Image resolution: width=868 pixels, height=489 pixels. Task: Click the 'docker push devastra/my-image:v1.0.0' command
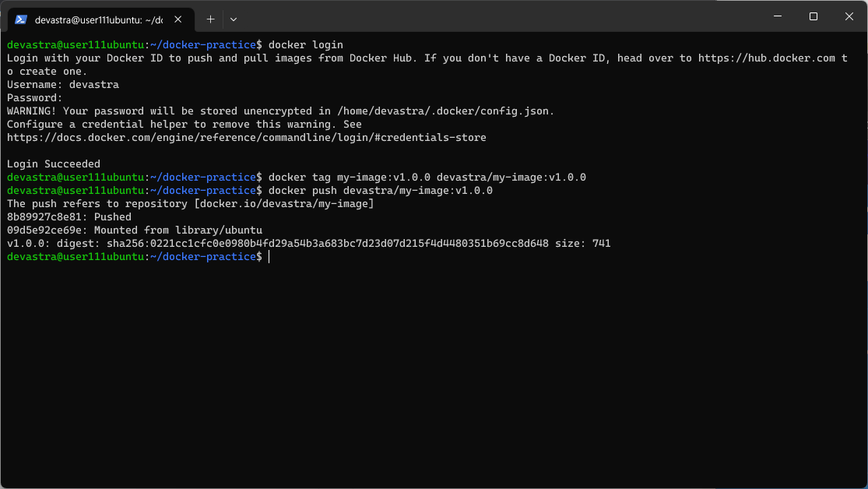coord(381,191)
